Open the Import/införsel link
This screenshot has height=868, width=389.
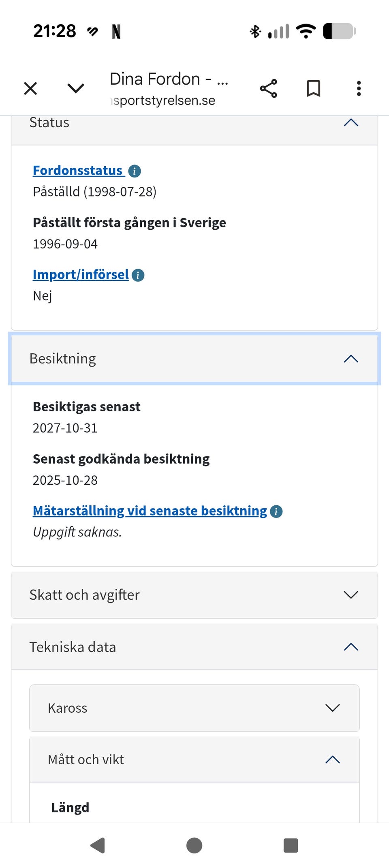pos(81,275)
